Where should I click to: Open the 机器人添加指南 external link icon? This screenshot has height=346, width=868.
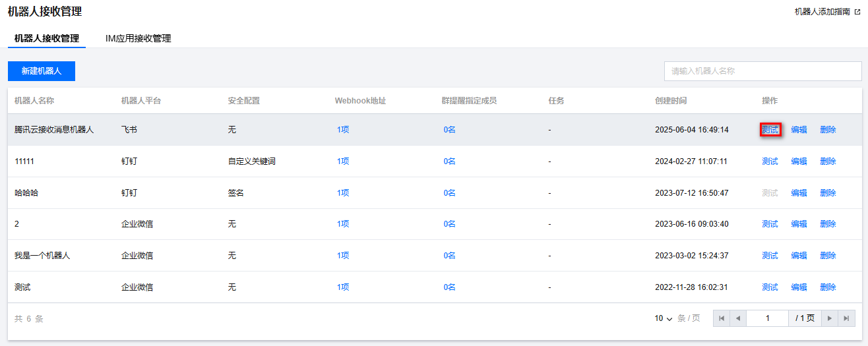coord(857,12)
